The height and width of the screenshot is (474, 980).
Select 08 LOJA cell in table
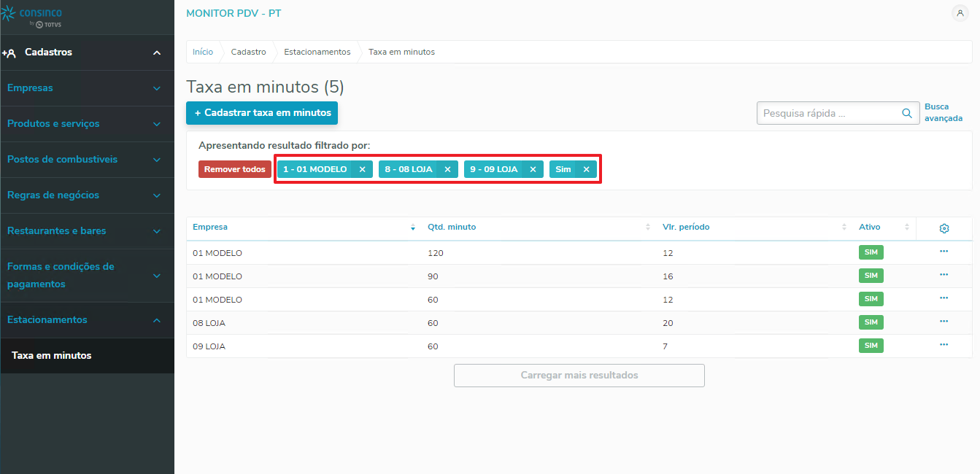pos(209,323)
